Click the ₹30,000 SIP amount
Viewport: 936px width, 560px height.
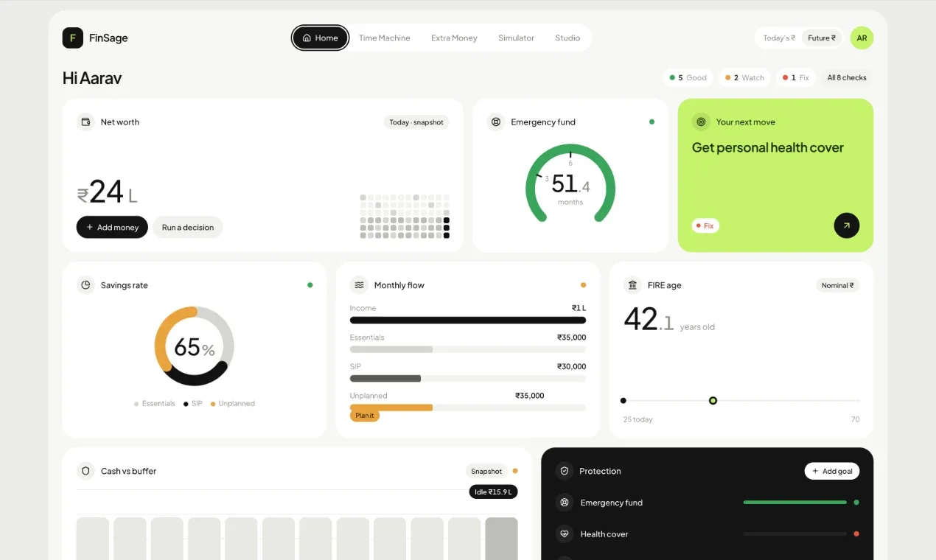pyautogui.click(x=571, y=366)
